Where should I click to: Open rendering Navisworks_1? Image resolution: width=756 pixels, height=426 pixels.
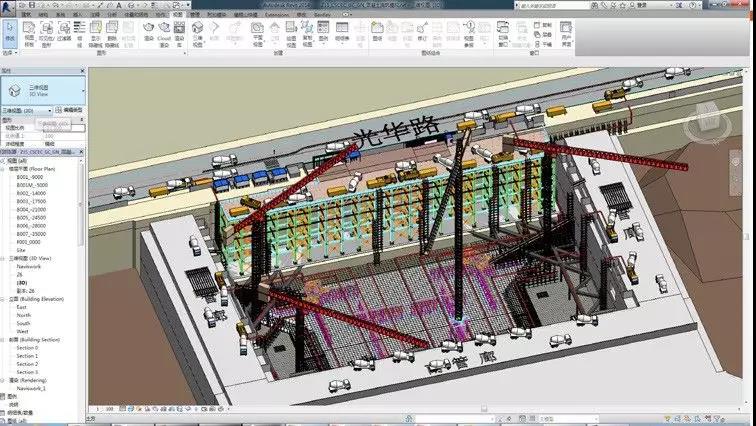pyautogui.click(x=31, y=388)
